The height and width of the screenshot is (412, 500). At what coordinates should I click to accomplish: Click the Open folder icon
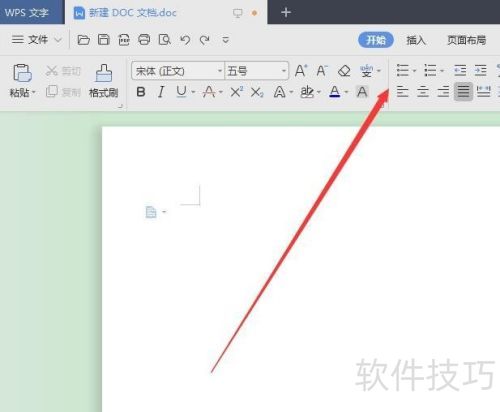[83, 40]
